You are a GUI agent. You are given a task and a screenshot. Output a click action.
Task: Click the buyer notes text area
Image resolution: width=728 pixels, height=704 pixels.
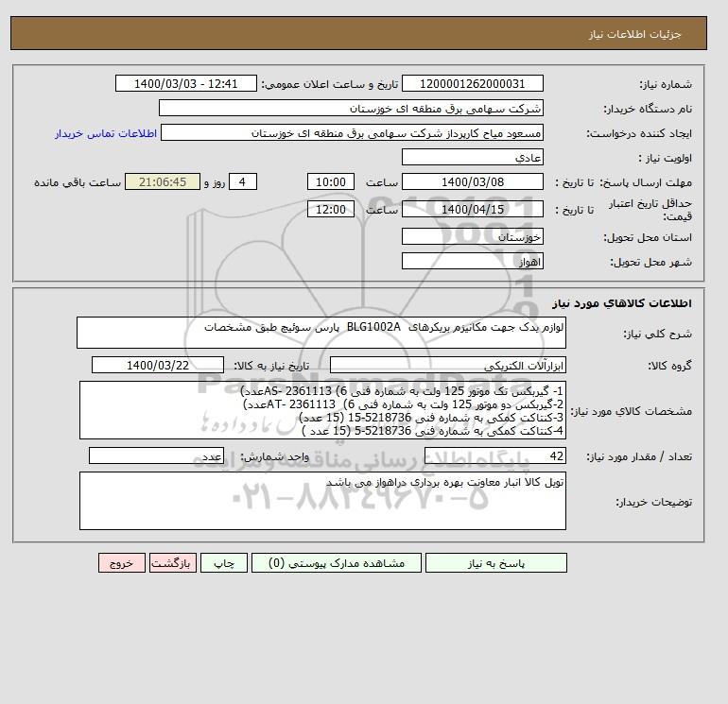tap(322, 501)
